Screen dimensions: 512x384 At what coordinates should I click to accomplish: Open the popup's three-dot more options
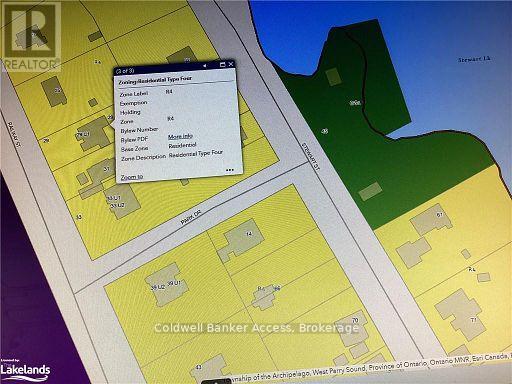click(x=230, y=170)
